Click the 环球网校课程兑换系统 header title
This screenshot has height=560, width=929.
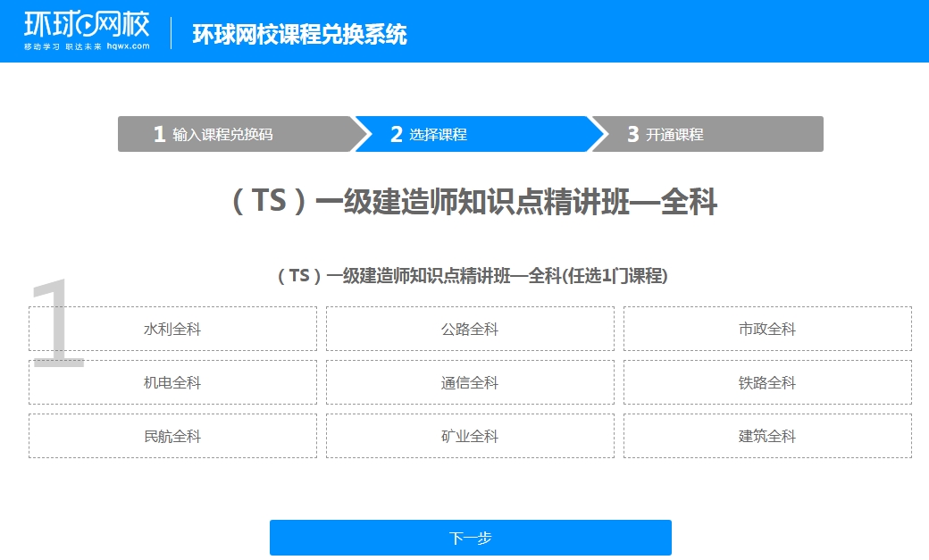click(299, 34)
